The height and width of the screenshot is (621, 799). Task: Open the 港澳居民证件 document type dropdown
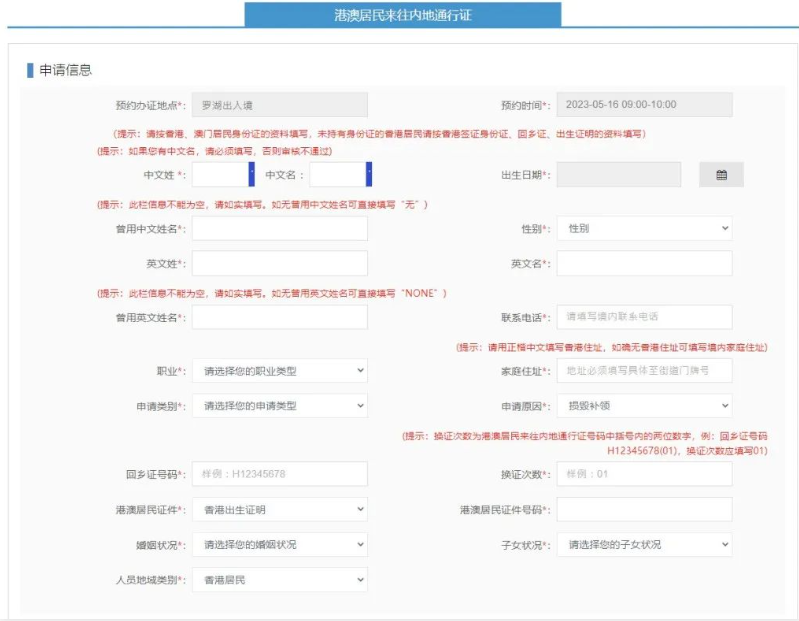coord(279,510)
